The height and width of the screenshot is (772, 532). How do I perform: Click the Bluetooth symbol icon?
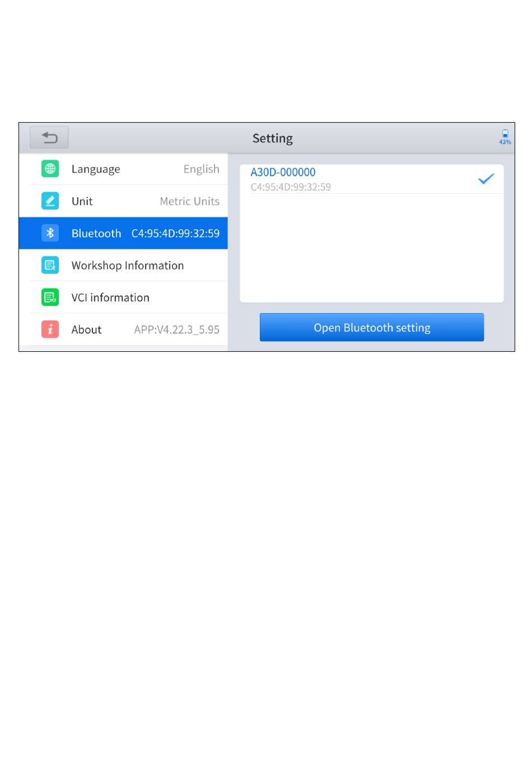tap(50, 233)
